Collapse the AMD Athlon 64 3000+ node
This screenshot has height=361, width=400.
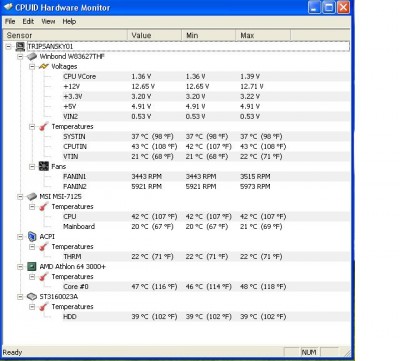(20, 267)
